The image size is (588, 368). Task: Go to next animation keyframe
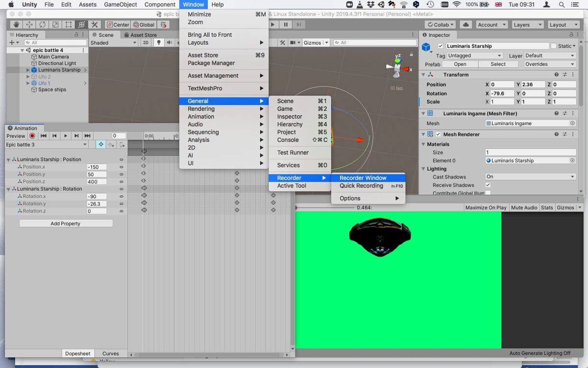coord(76,136)
